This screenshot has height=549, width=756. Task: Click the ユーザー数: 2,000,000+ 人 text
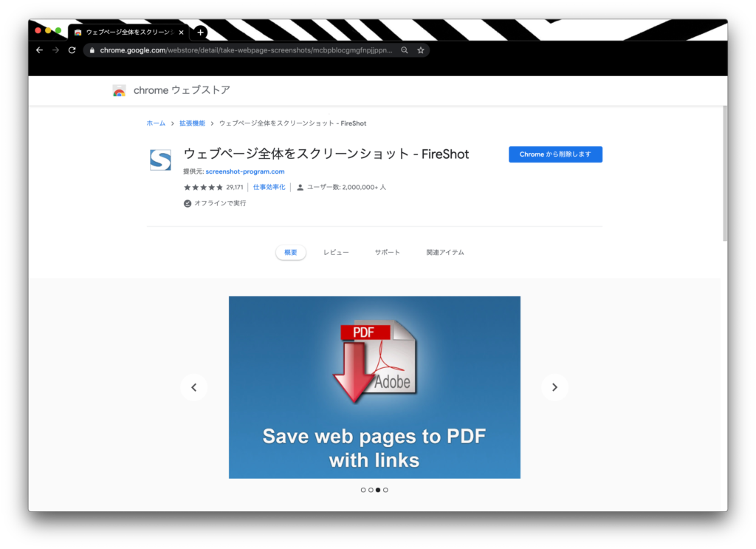point(347,187)
